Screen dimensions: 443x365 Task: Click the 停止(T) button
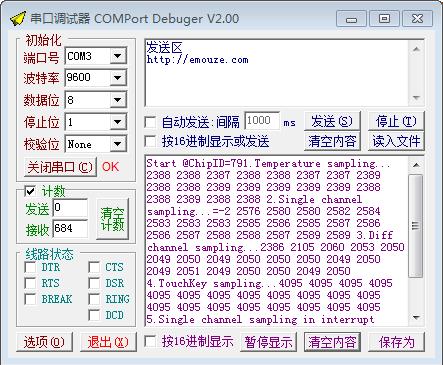[x=396, y=121]
